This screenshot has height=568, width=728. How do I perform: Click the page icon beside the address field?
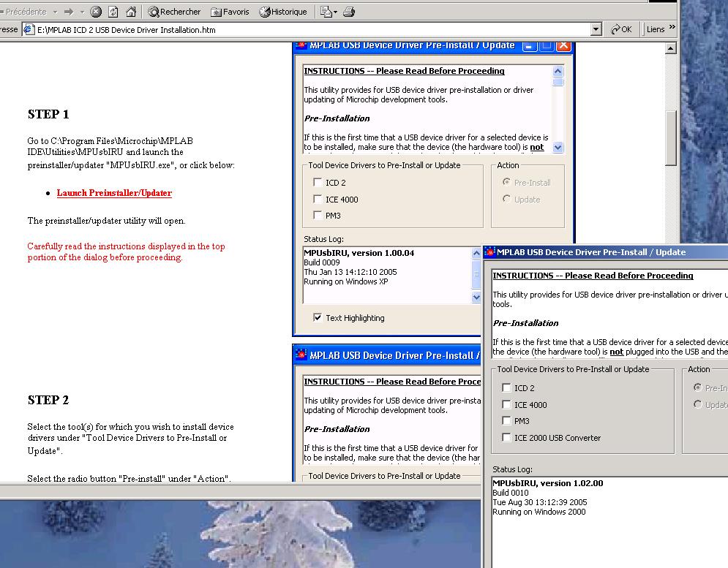29,30
